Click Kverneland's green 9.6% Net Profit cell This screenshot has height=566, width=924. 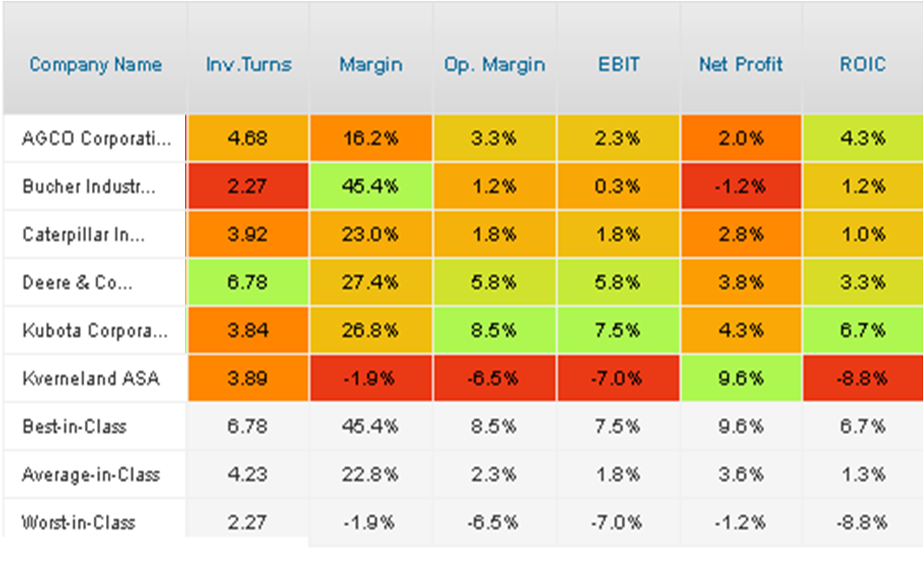point(741,378)
